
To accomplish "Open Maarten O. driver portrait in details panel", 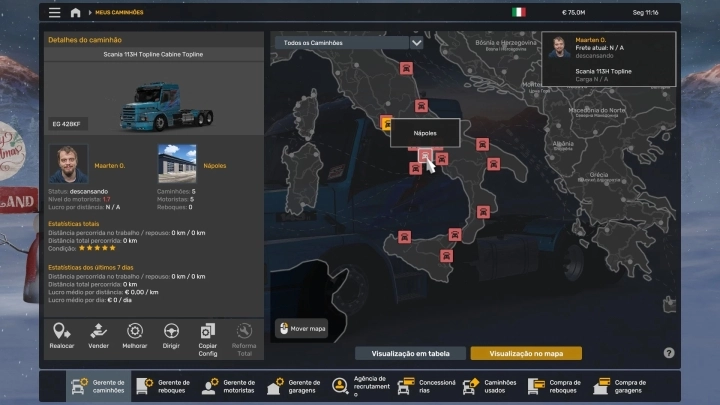I will click(x=68, y=164).
